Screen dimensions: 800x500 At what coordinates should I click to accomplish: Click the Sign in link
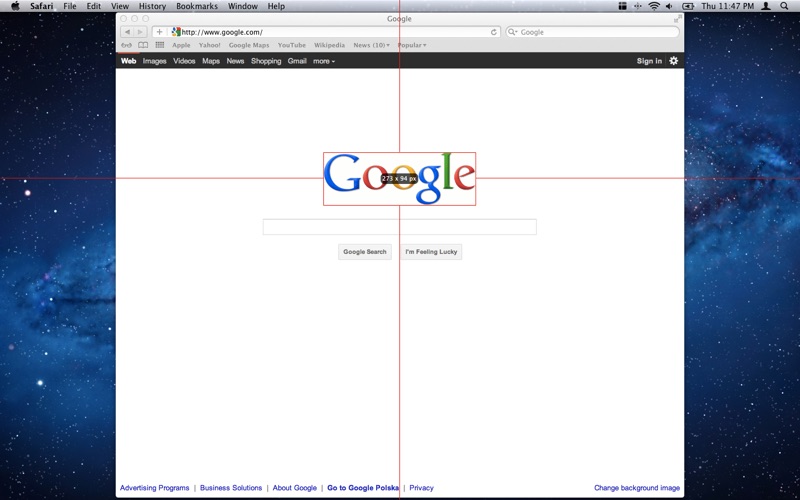pos(649,61)
